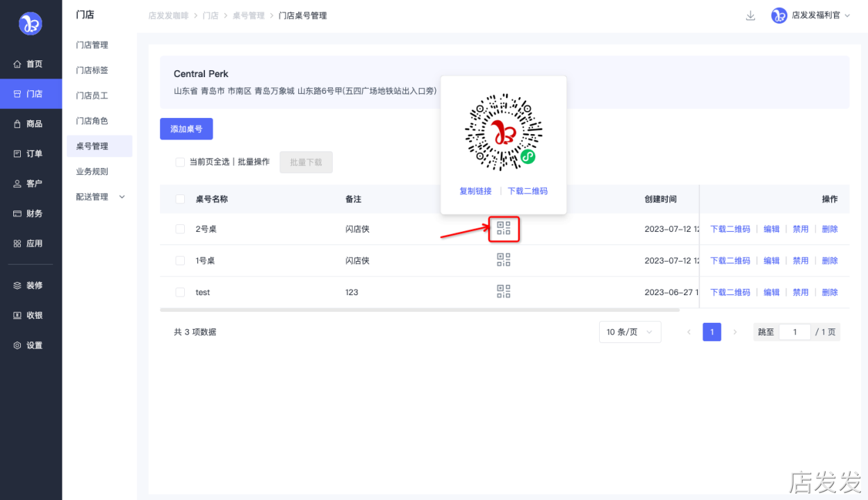Click 删除 for the 1号桌 row
Viewport: 868px width, 500px height.
pos(830,260)
